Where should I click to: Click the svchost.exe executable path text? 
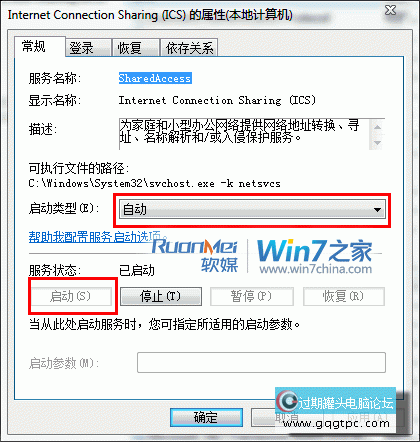154,183
